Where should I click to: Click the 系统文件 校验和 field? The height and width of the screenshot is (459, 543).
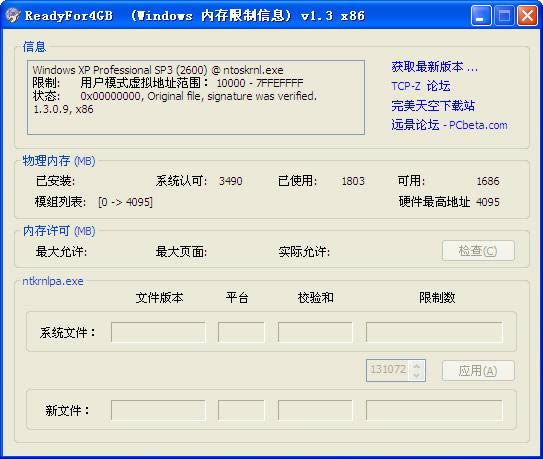[x=315, y=332]
